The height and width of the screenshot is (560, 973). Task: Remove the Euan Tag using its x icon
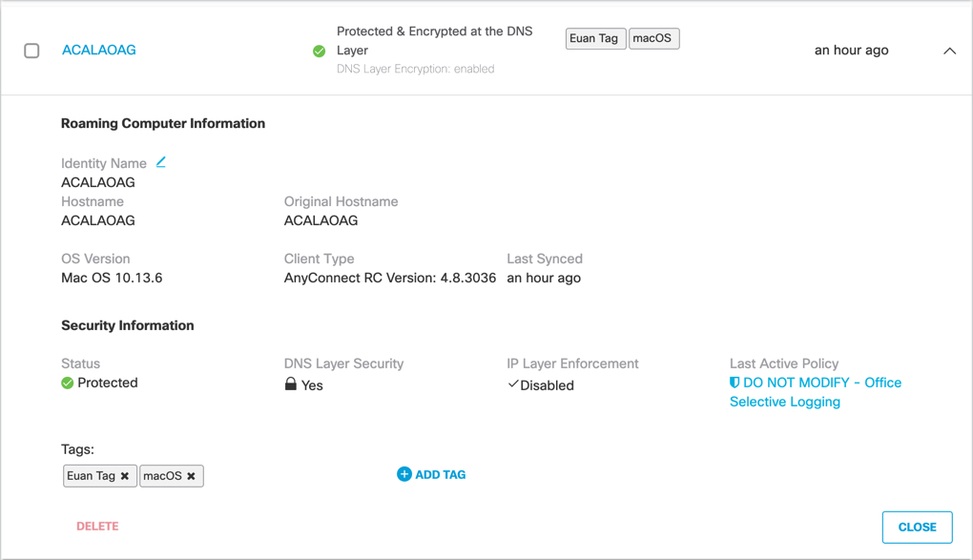tap(125, 475)
